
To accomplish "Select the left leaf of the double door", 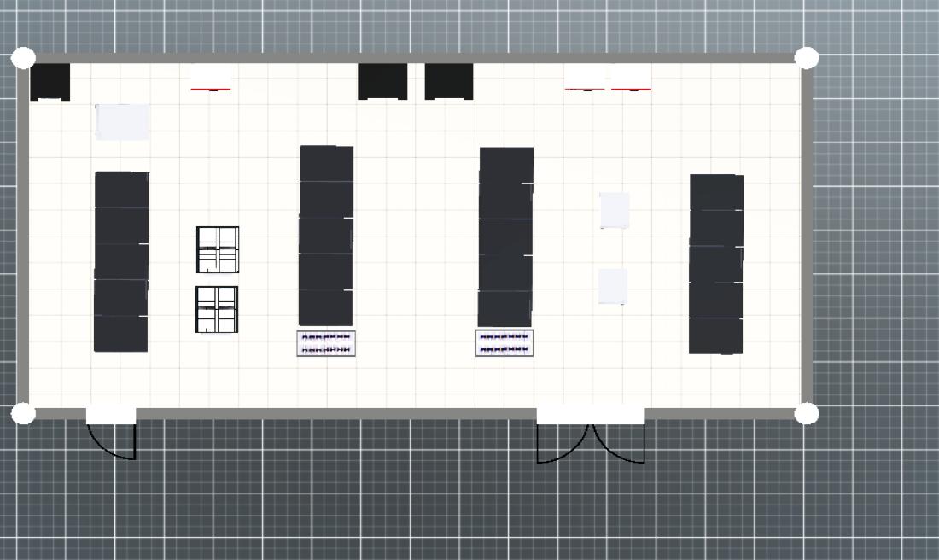I will pos(562,437).
